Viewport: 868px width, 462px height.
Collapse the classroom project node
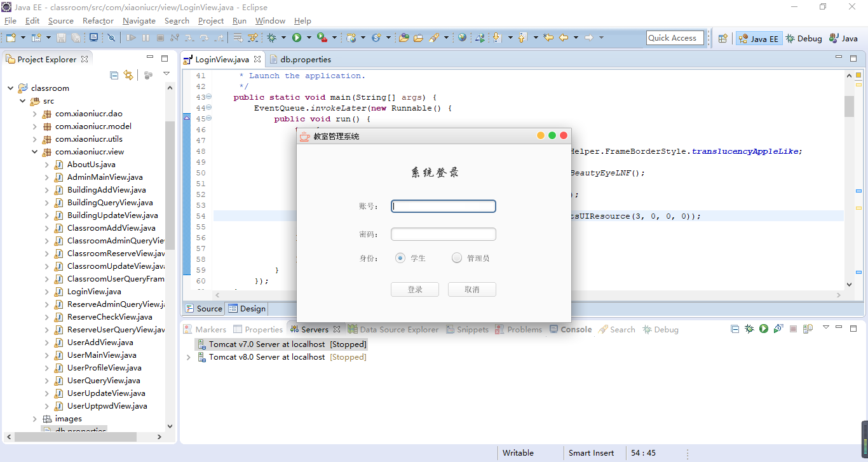(11, 88)
